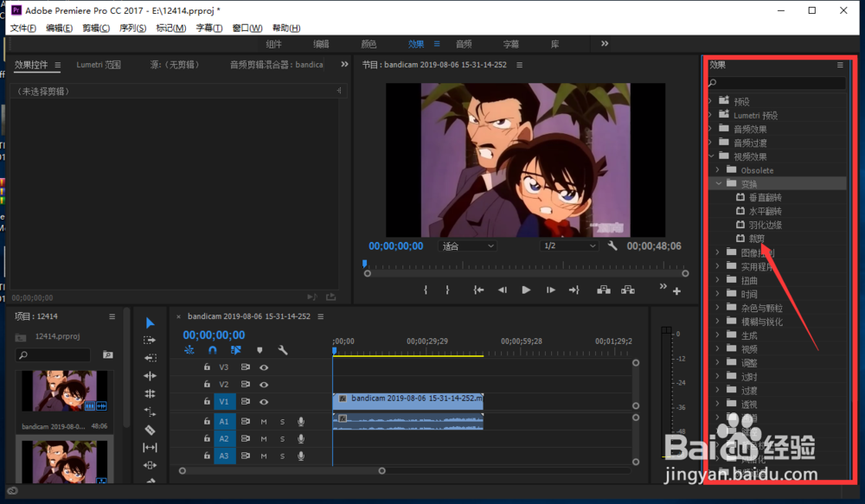This screenshot has height=504, width=865.
Task: Click Mark In bracket button
Action: (x=426, y=290)
